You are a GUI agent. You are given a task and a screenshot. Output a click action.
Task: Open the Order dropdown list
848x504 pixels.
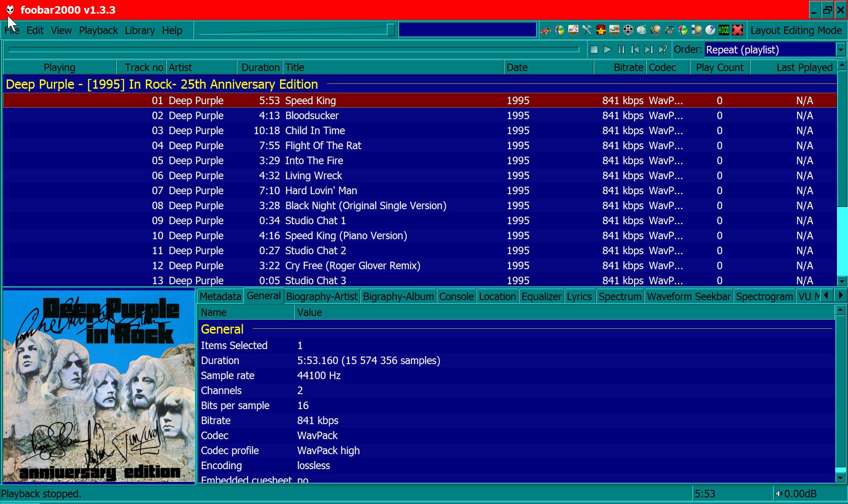tap(840, 50)
